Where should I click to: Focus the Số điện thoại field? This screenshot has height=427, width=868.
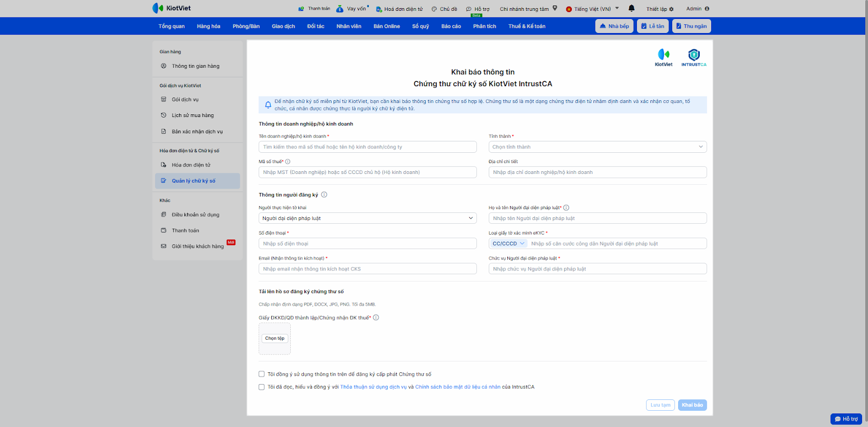click(x=368, y=244)
